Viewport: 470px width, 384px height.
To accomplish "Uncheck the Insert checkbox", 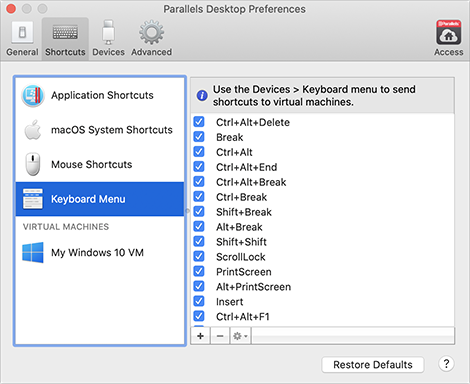I will [x=199, y=301].
